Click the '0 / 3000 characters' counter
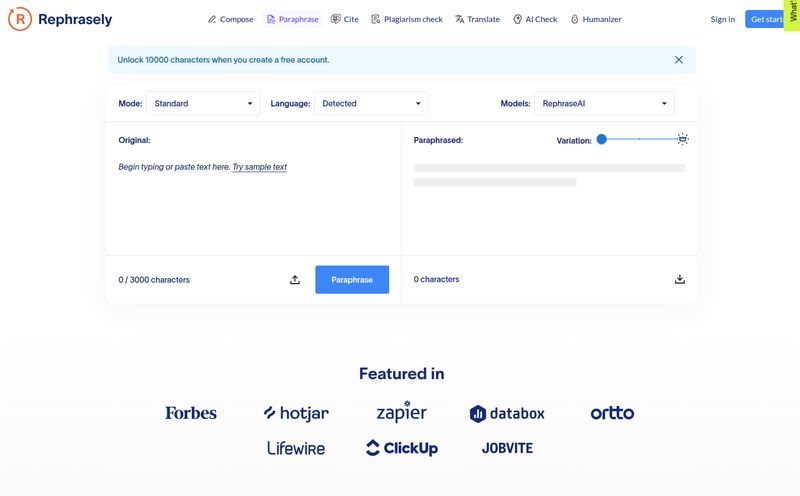Viewport: 800px width, 496px height. click(x=154, y=280)
